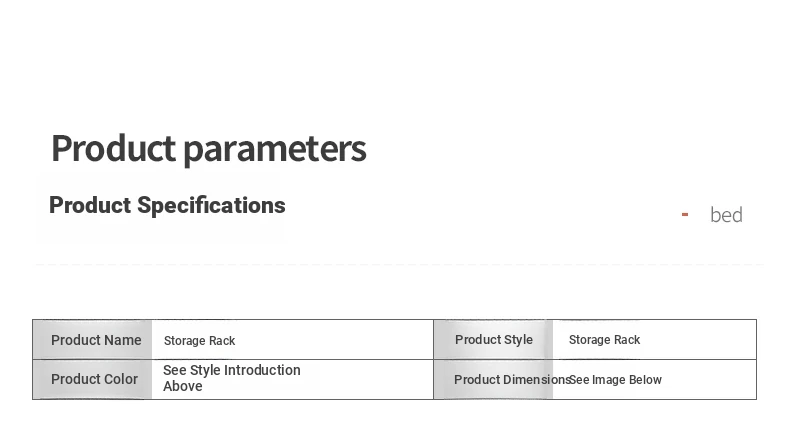Click the red dash beside "bed"
This screenshot has width=790, height=434.
click(685, 214)
